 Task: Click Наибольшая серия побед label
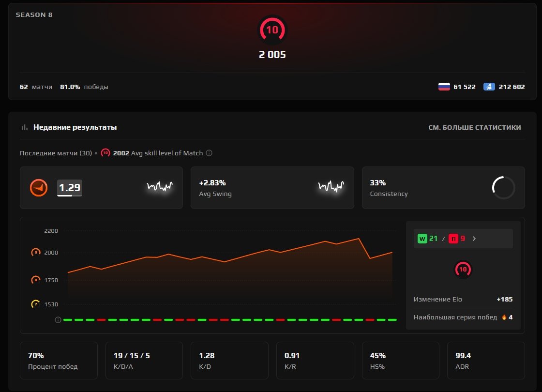455,317
